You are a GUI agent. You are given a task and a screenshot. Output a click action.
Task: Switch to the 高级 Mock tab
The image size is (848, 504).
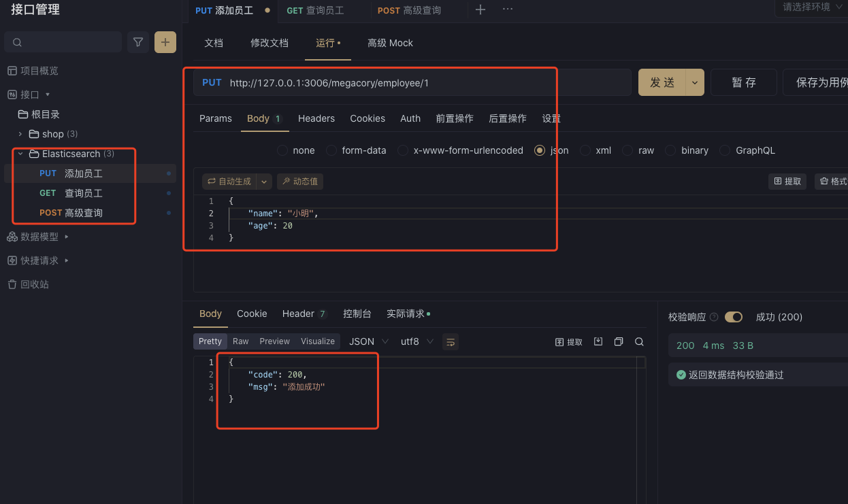390,43
